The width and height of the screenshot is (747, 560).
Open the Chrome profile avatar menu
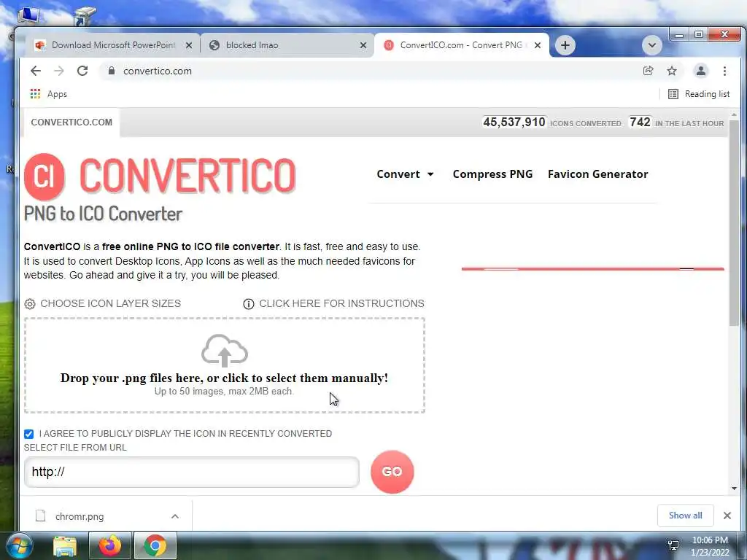701,71
